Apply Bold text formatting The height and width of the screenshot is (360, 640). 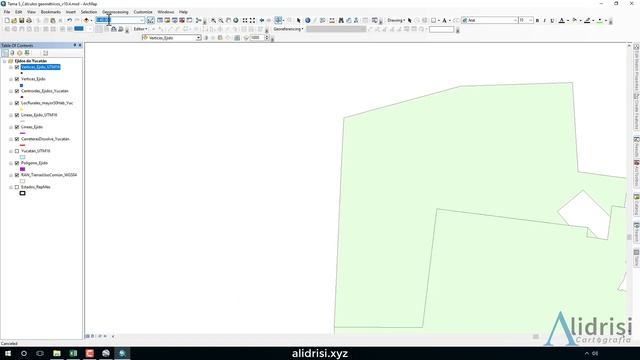coord(537,20)
